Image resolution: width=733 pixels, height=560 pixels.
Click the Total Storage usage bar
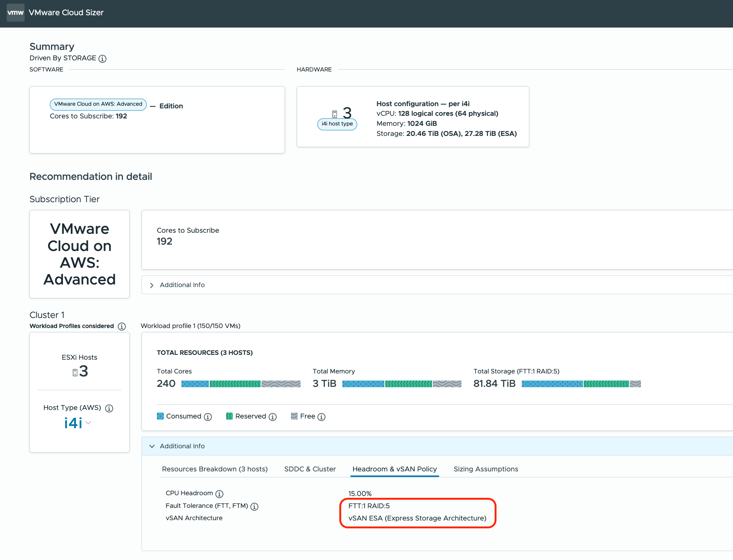point(581,384)
